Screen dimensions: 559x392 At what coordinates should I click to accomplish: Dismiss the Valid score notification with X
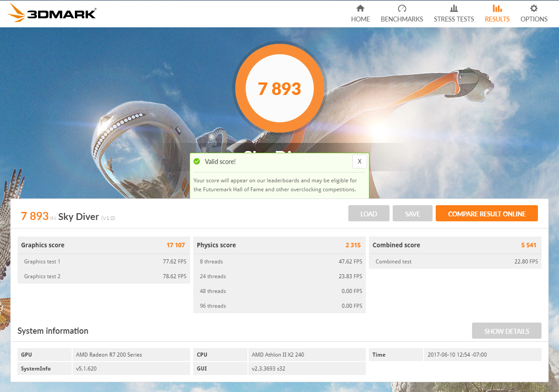pos(360,161)
